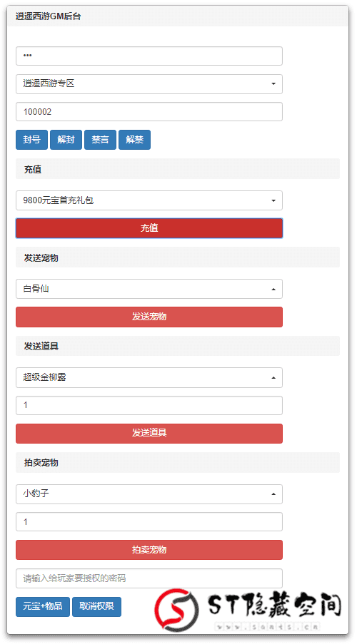Click the 封号 button
This screenshot has height=644, width=357.
tap(31, 140)
